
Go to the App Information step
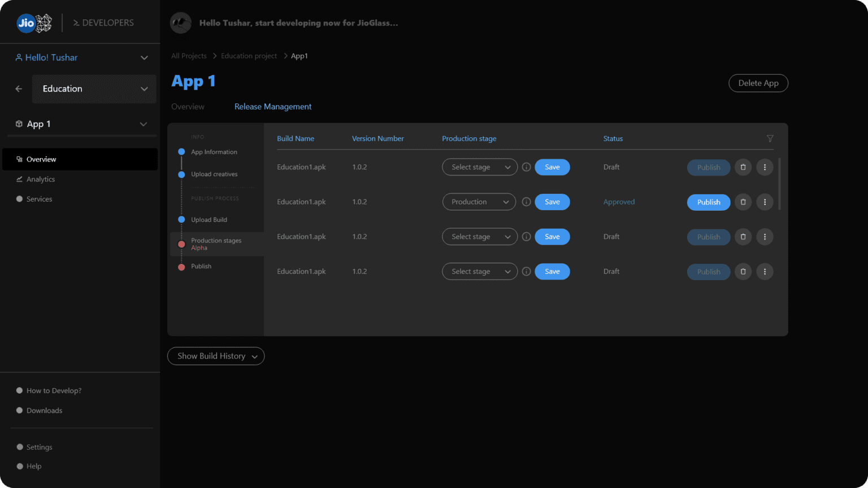pos(214,152)
